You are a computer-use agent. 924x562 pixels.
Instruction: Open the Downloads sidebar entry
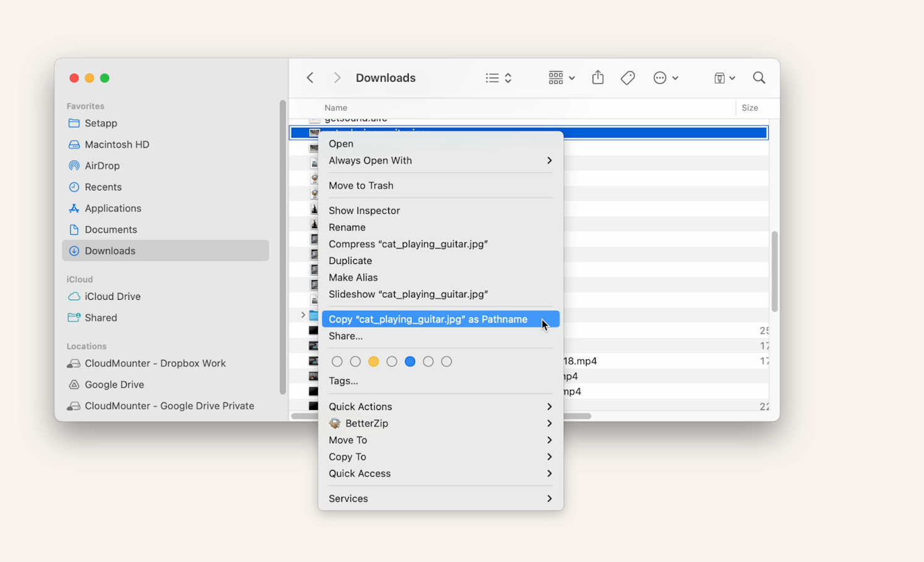coord(110,250)
